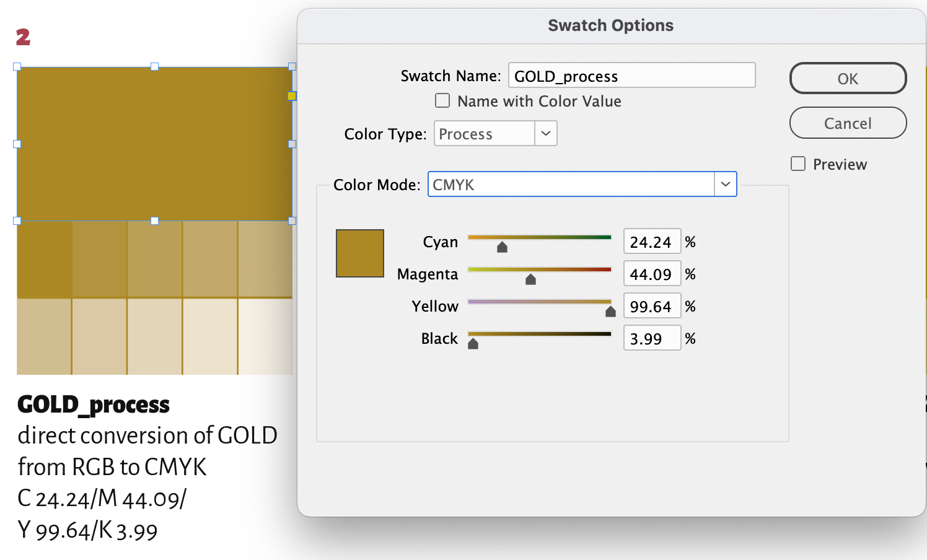Tick Name with Color Value checkbox

pos(442,100)
